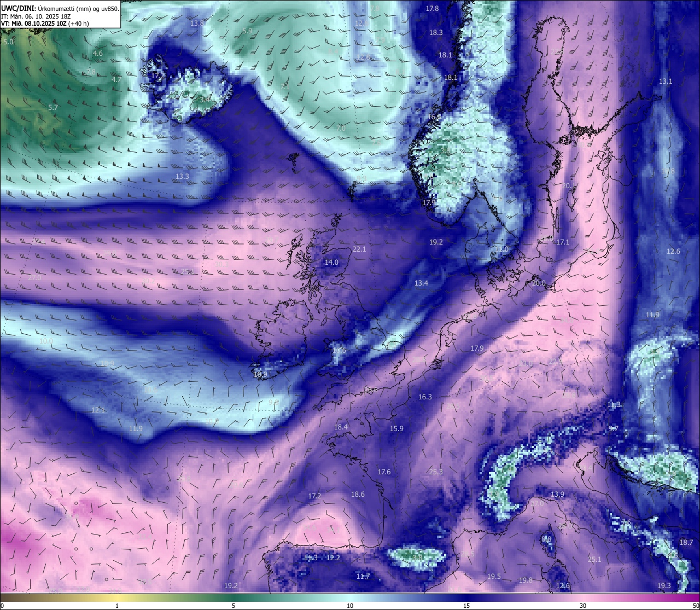Click the 13.9 value over northern Italy
Image resolution: width=700 pixels, height=610 pixels.
tap(557, 494)
